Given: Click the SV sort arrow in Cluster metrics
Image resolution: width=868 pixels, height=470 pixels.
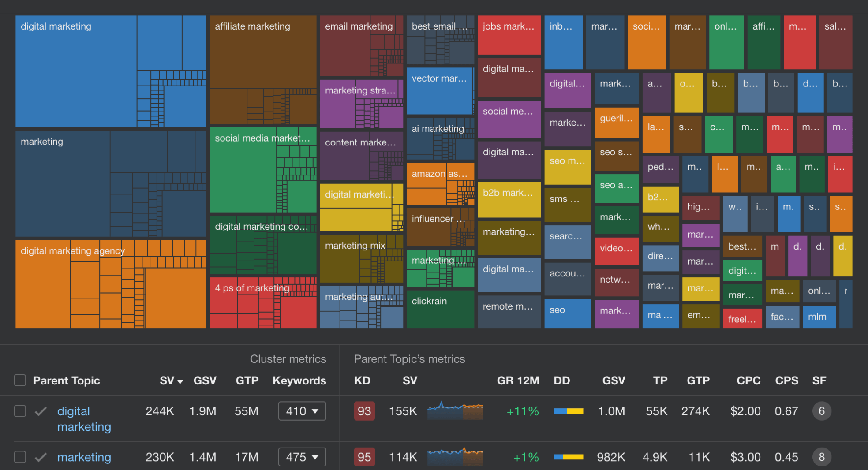Looking at the screenshot, I should 180,381.
